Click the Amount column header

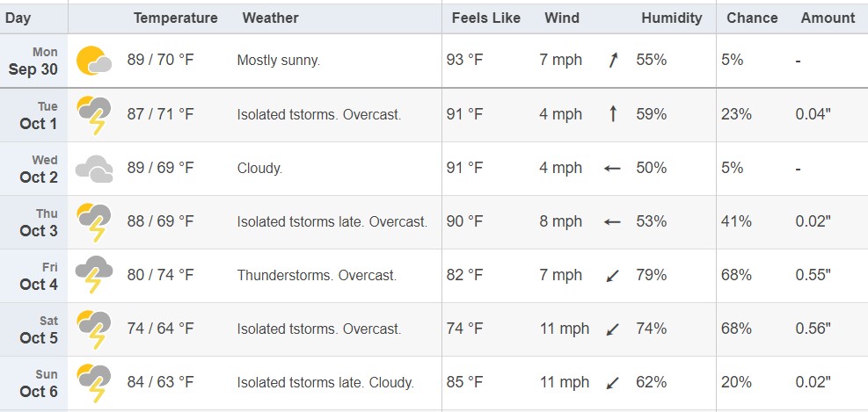click(x=828, y=18)
